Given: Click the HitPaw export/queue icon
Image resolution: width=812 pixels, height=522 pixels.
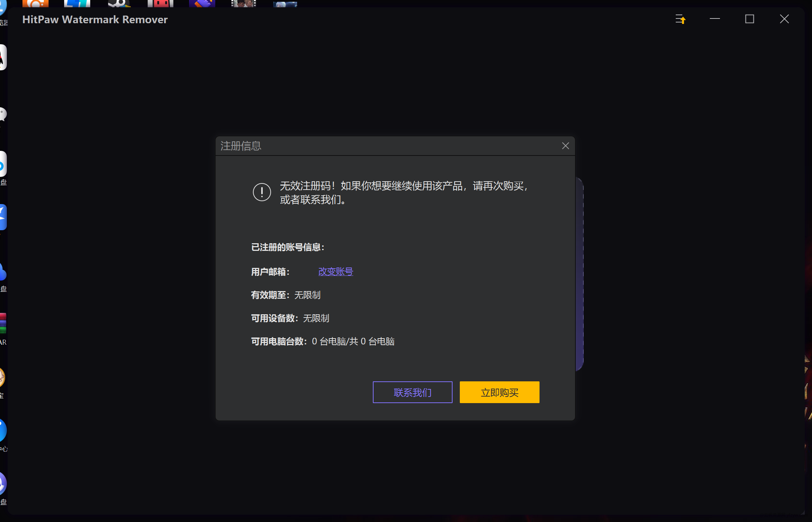Looking at the screenshot, I should coord(679,20).
